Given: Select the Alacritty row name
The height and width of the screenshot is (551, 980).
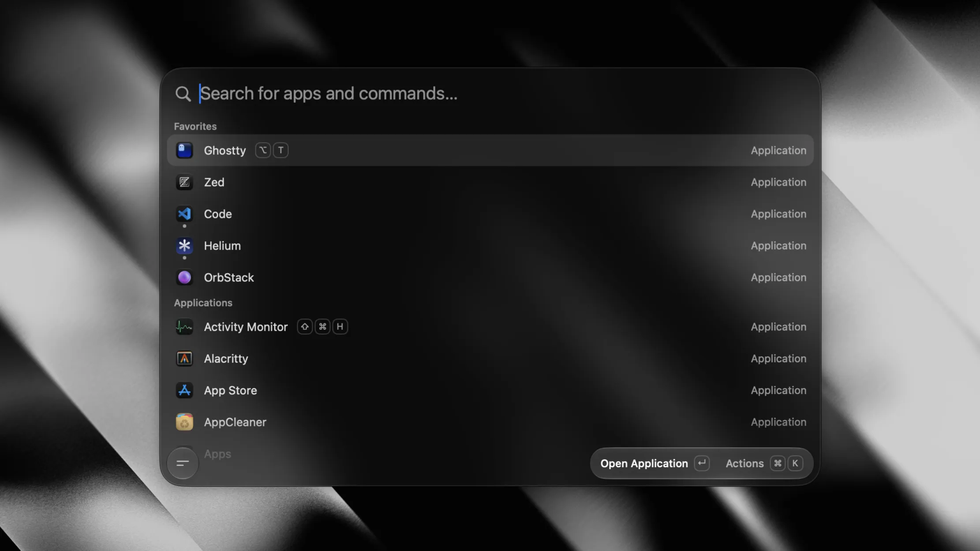Looking at the screenshot, I should click(x=226, y=359).
